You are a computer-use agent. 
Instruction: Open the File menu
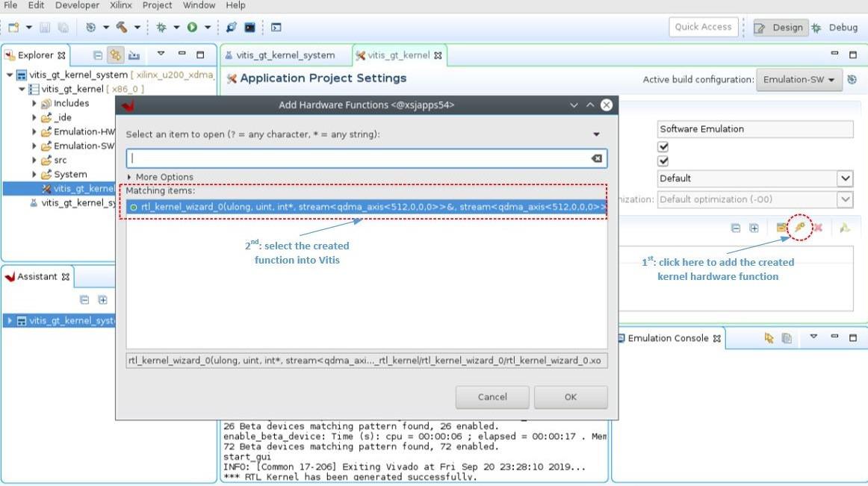click(x=10, y=5)
